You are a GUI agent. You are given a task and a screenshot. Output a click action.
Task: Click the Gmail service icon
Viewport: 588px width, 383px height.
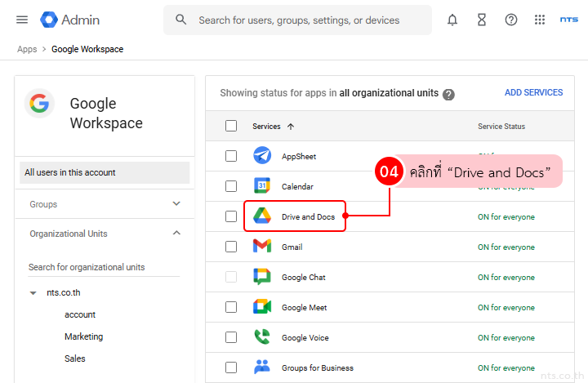coord(261,247)
